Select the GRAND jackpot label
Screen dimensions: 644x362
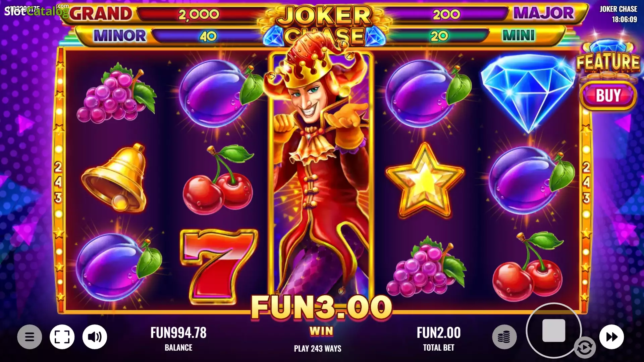coord(101,14)
